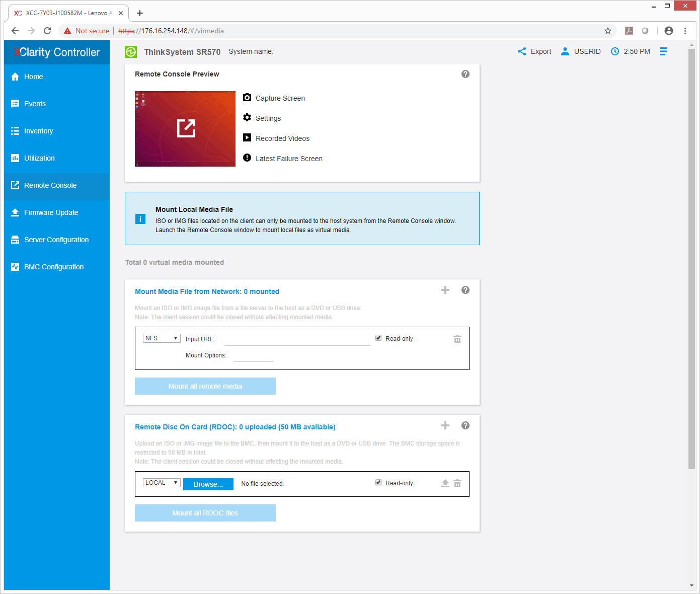Screen dimensions: 700x594
Task: Click the browser back arrow
Action: 15,31
